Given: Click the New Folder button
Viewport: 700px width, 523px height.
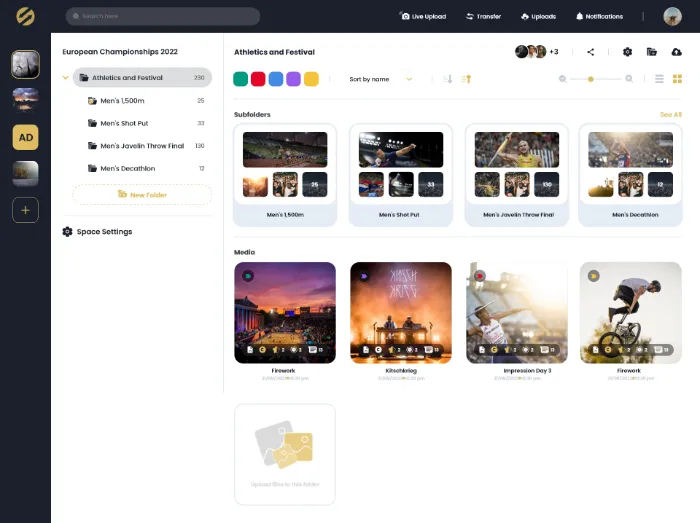Looking at the screenshot, I should coord(142,194).
